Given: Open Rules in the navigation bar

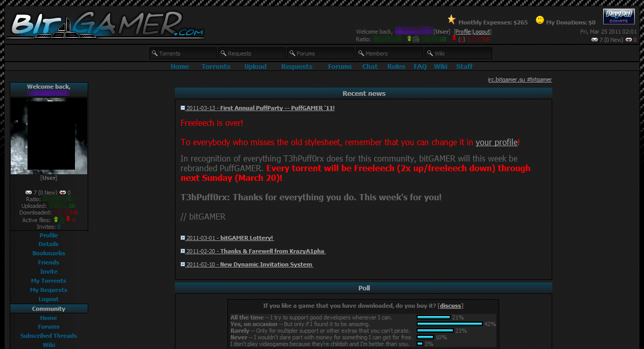Looking at the screenshot, I should (x=396, y=67).
